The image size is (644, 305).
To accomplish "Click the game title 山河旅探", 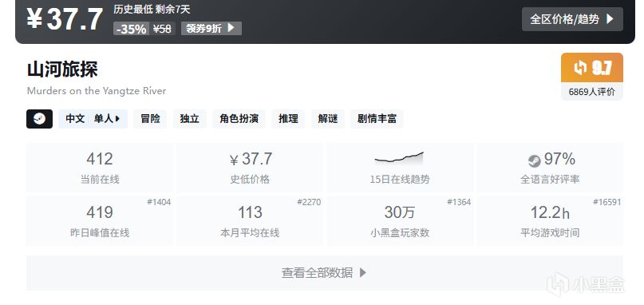I will 62,69.
